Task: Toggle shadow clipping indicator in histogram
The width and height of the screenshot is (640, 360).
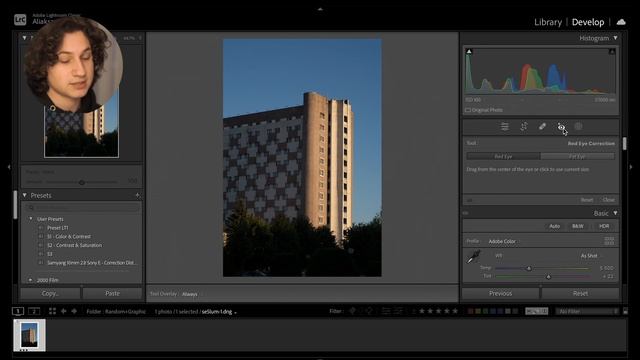Action: (469, 51)
